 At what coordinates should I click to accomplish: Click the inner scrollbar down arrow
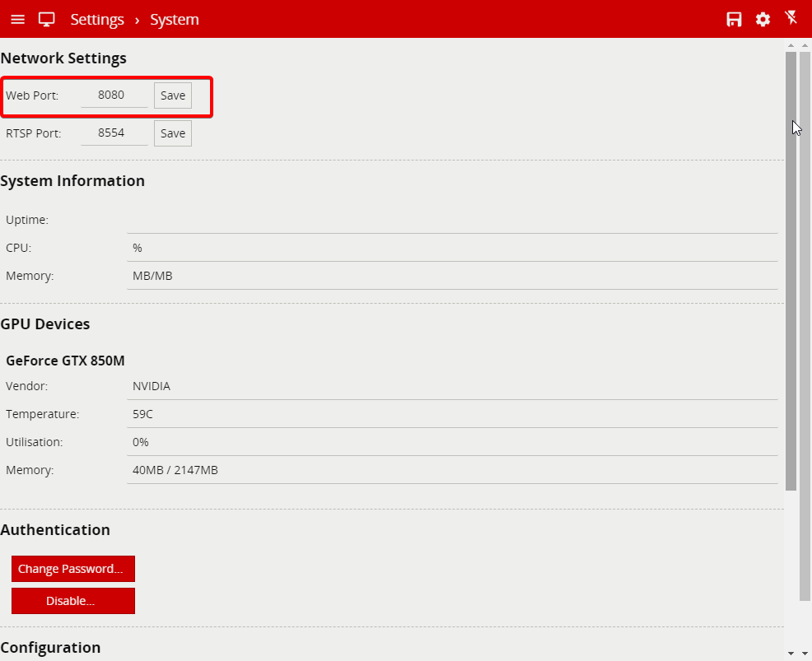[791, 653]
